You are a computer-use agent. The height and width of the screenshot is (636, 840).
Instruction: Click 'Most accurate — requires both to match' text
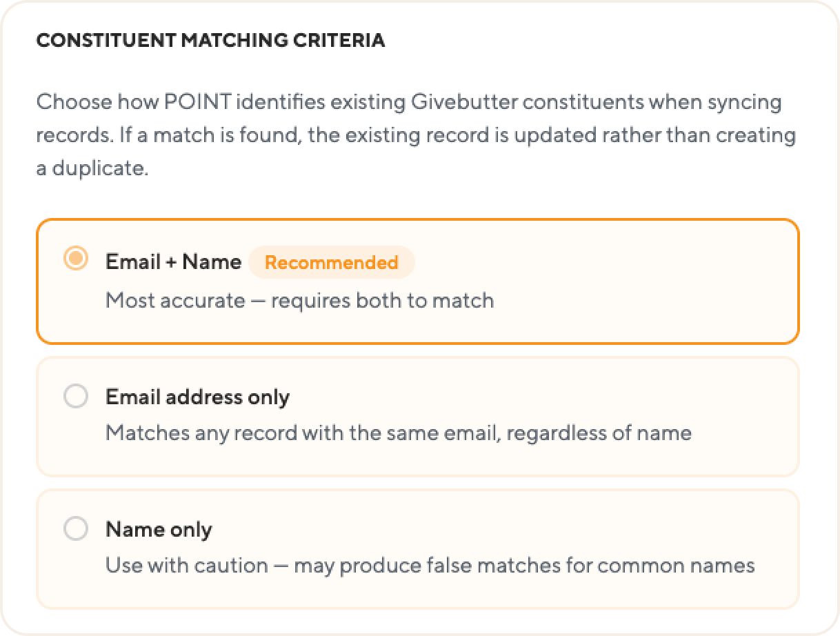tap(299, 301)
